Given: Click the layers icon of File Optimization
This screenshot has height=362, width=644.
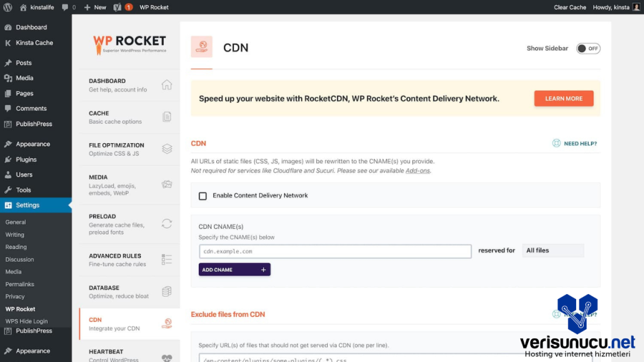Looking at the screenshot, I should pos(167,149).
